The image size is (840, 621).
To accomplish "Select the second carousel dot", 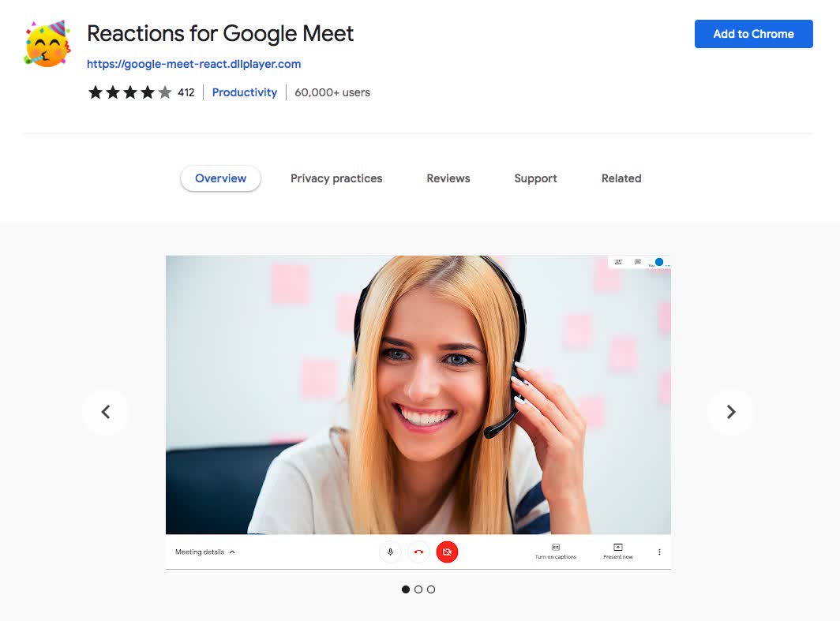I will [418, 589].
